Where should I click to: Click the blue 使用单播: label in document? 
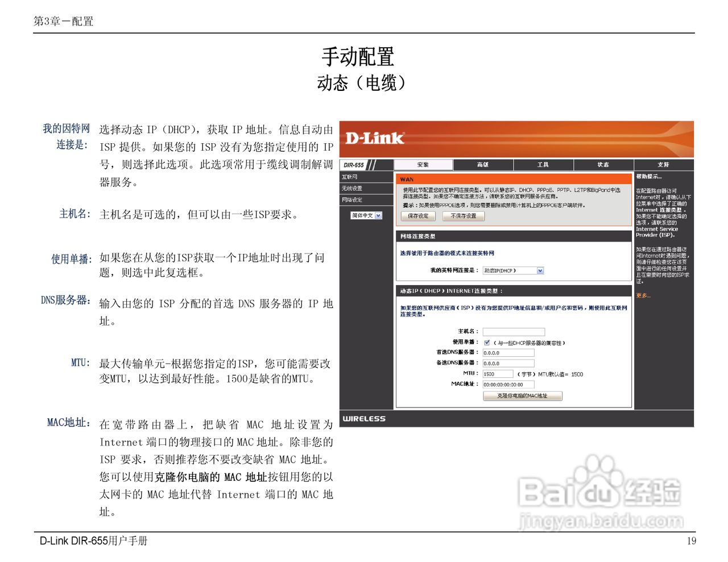(71, 259)
